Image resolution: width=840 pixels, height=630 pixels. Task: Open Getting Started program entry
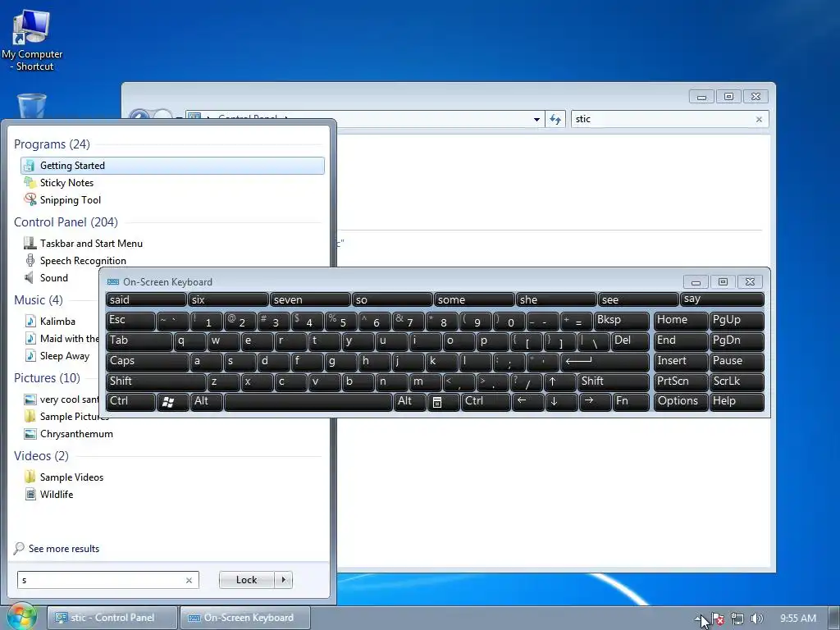172,166
